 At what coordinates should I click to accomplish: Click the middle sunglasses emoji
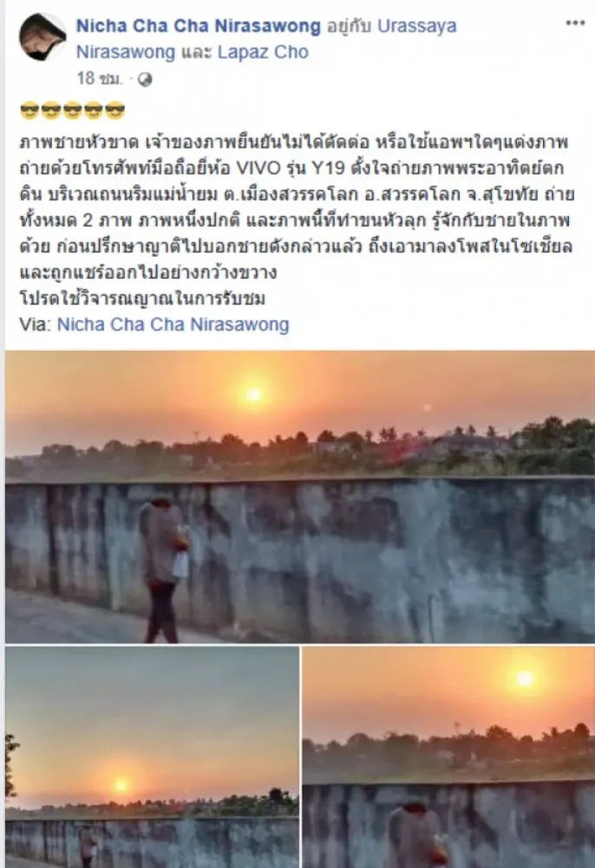pyautogui.click(x=73, y=111)
